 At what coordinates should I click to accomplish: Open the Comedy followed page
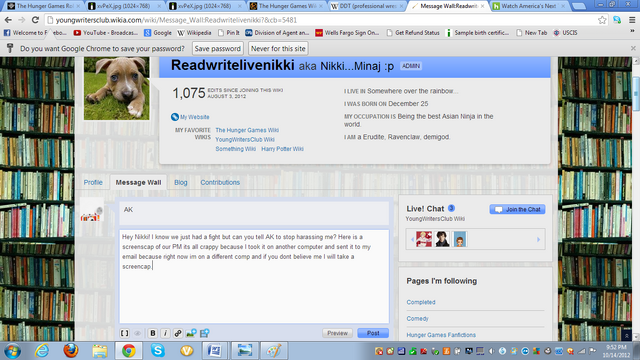[417, 318]
